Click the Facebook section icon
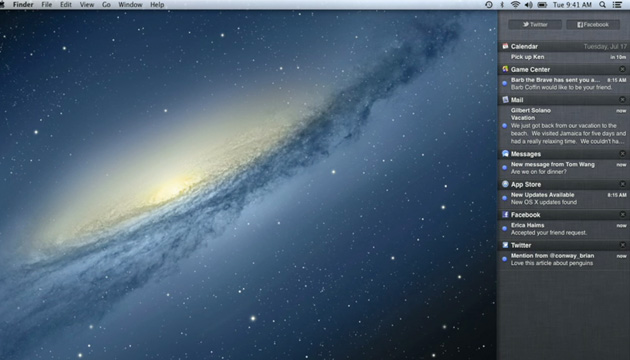Viewport: 630px width, 360px height. point(505,215)
